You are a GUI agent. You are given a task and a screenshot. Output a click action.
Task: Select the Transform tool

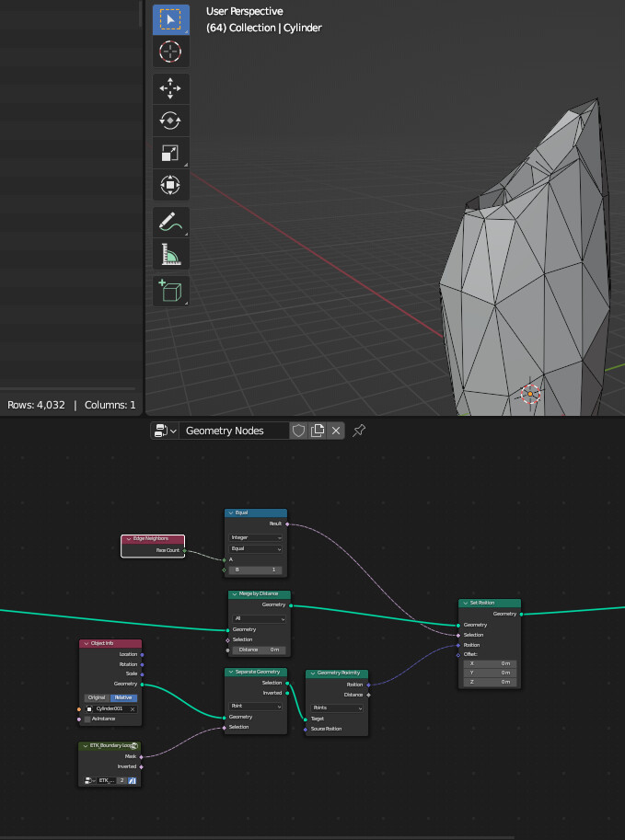point(170,185)
